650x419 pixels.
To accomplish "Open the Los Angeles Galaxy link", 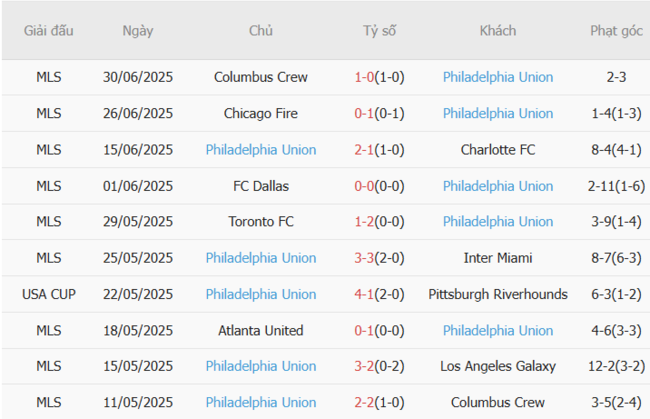I will [x=498, y=366].
